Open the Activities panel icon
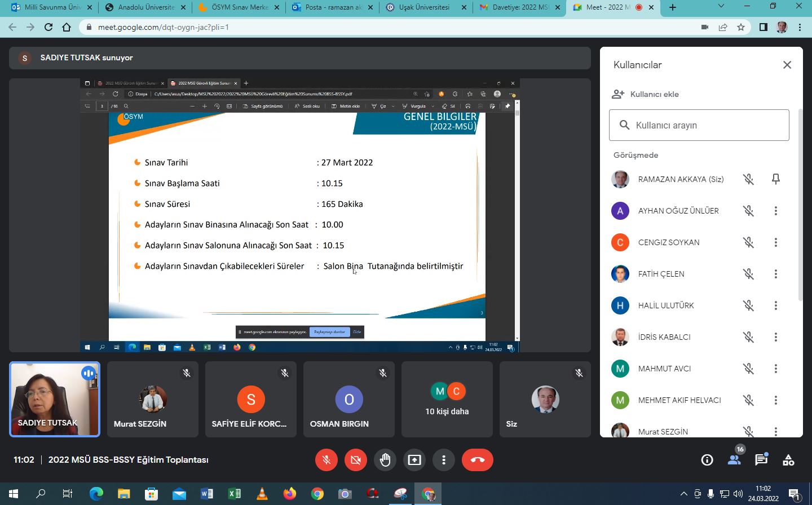 [x=788, y=460]
